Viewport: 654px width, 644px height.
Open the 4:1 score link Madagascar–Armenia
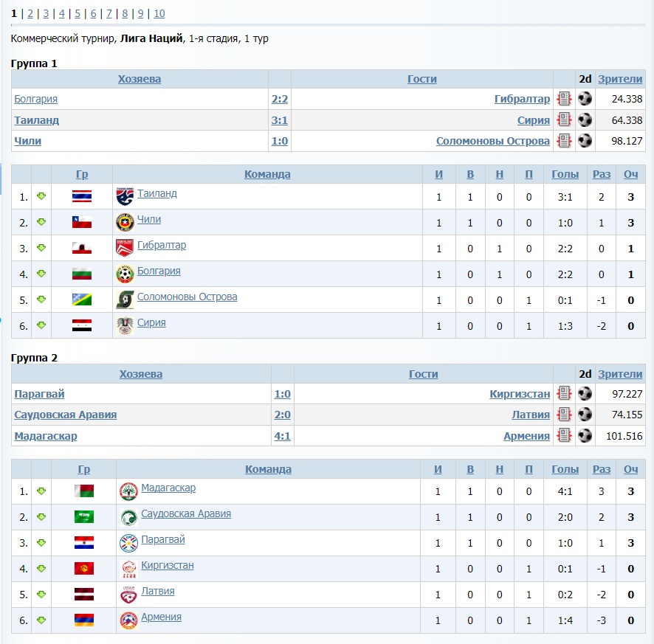[x=282, y=436]
